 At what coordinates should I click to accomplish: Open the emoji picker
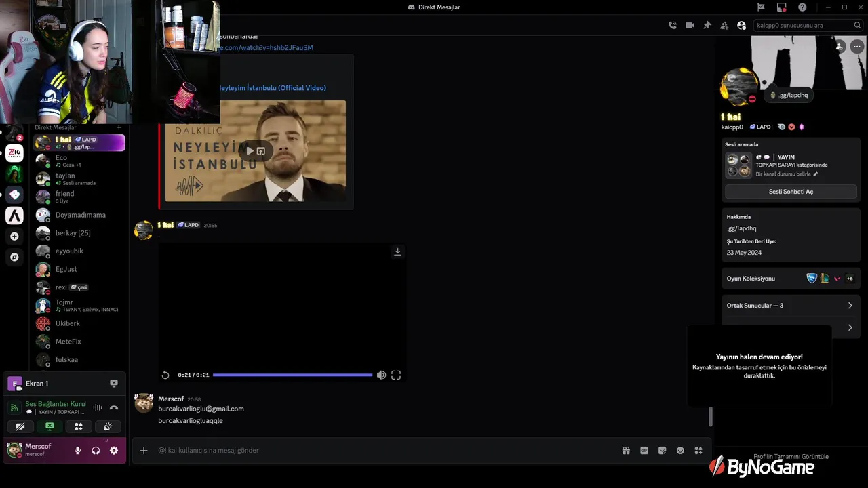[x=680, y=451]
